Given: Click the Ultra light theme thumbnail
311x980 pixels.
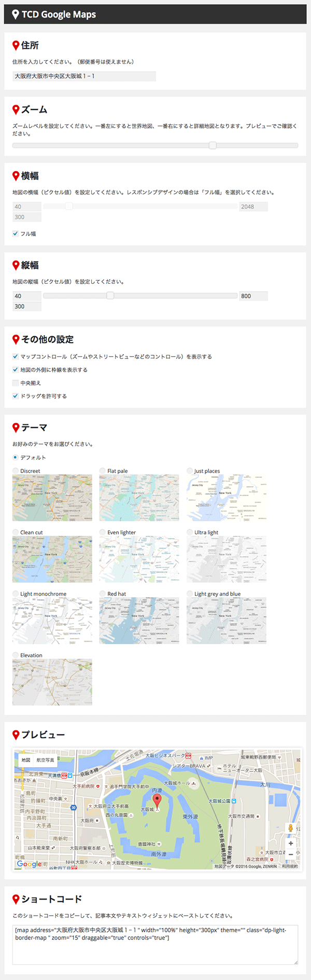Looking at the screenshot, I should 227,559.
